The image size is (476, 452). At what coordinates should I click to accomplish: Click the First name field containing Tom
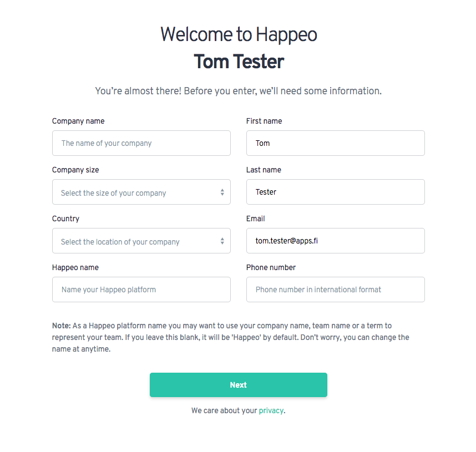pyautogui.click(x=335, y=143)
